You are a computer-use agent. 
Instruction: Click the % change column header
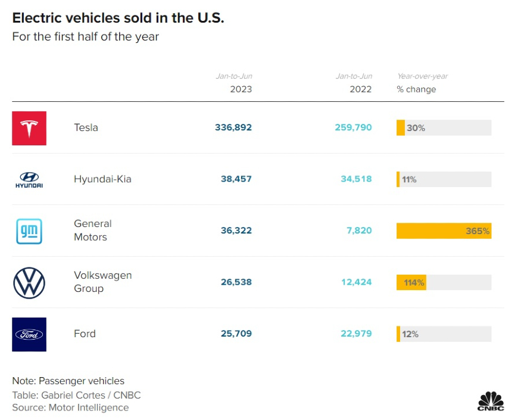(416, 89)
